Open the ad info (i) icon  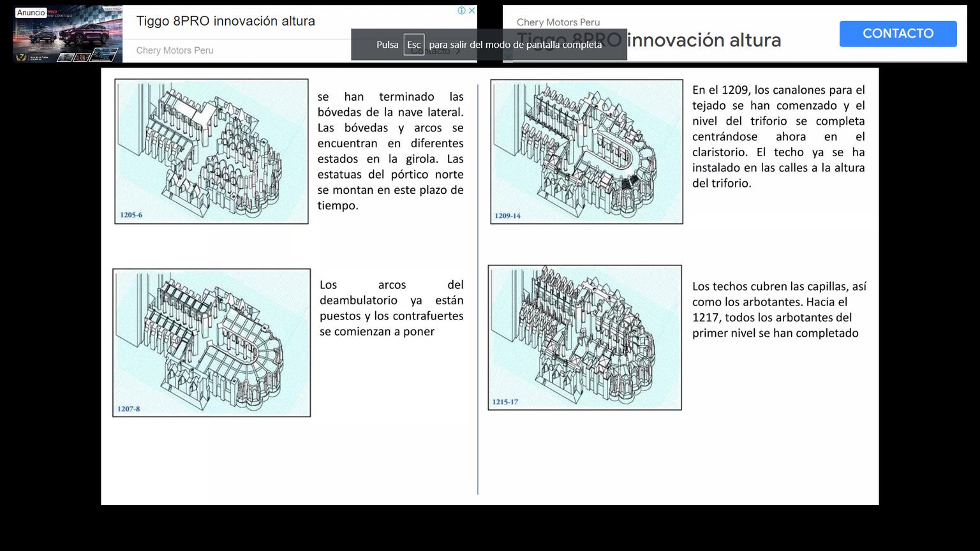462,10
